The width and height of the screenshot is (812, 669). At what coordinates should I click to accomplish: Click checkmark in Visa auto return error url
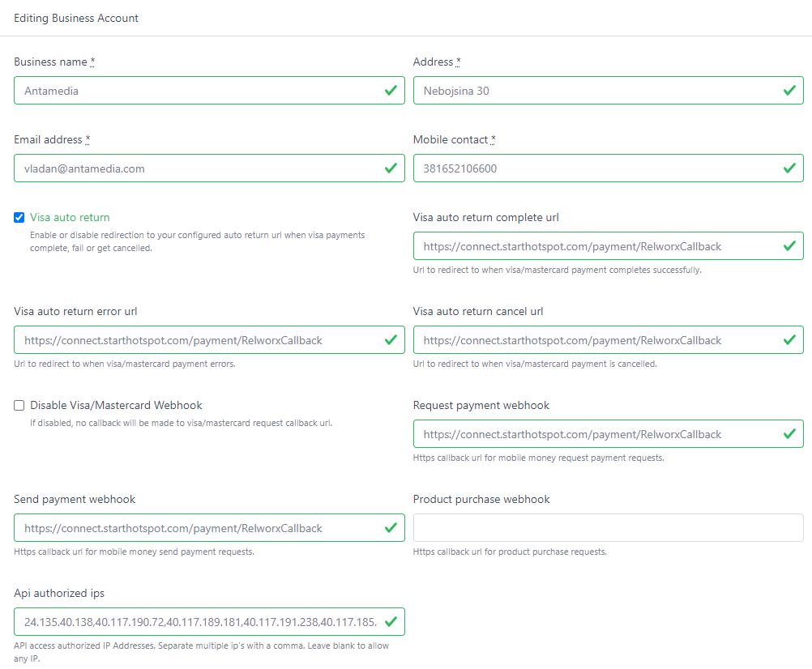pos(391,340)
